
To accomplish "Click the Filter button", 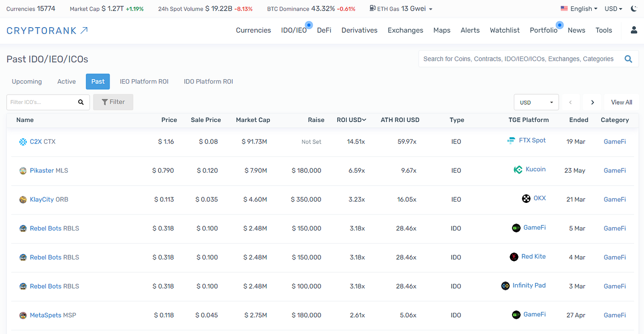I will 113,102.
